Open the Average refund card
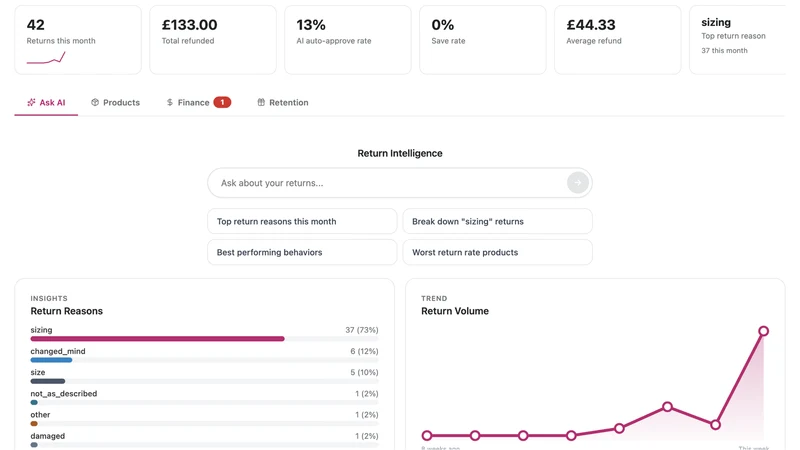The width and height of the screenshot is (800, 450). click(617, 40)
